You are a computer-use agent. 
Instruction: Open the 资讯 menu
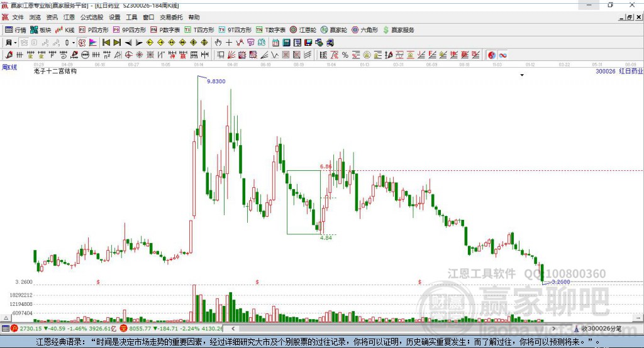tap(52, 17)
